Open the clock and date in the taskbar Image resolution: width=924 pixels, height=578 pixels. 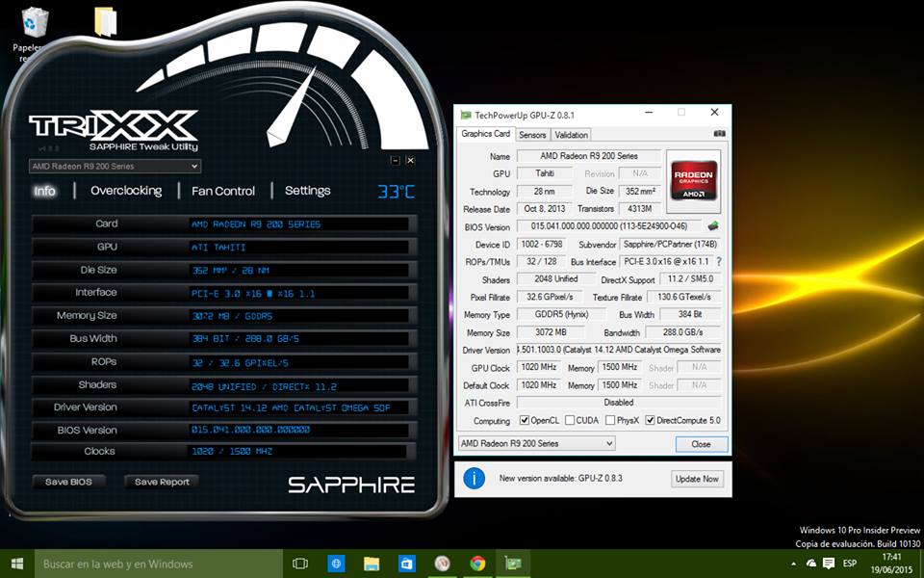pyautogui.click(x=891, y=564)
